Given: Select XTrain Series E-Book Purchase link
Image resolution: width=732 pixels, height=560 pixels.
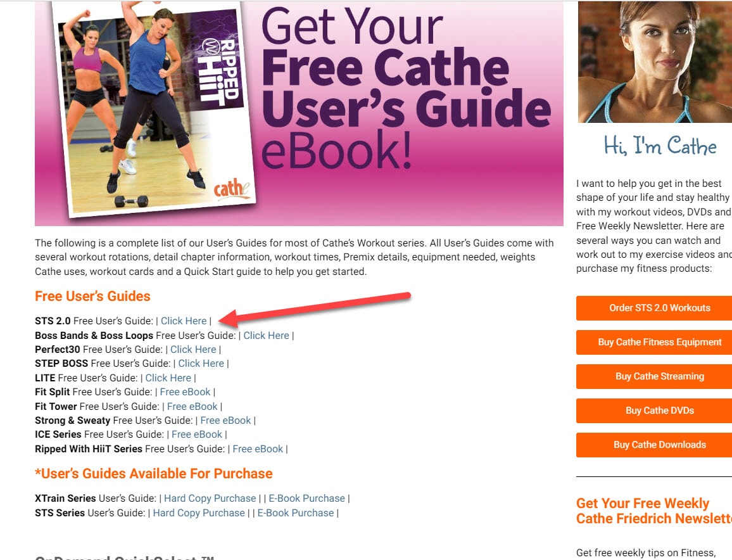Looking at the screenshot, I should 306,499.
